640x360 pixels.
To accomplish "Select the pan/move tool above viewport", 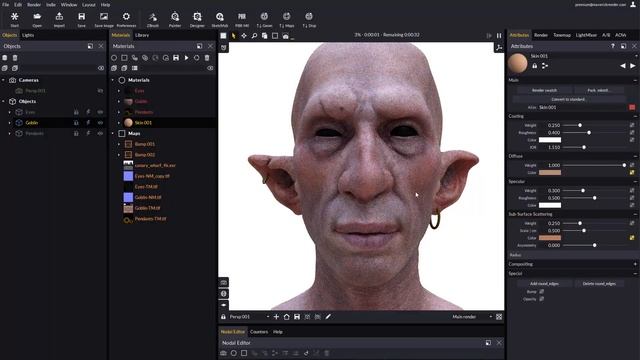I will pos(244,36).
